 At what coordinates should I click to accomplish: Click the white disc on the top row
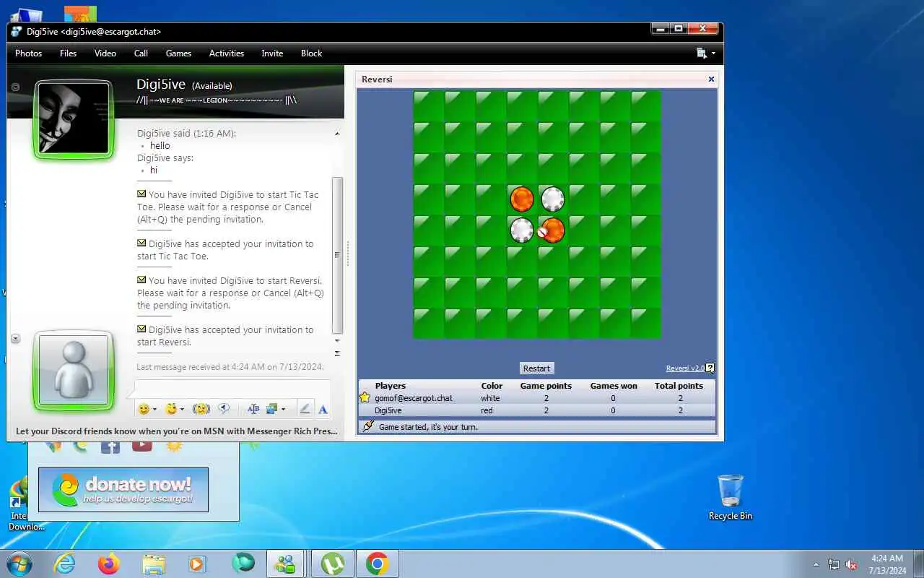tap(552, 199)
